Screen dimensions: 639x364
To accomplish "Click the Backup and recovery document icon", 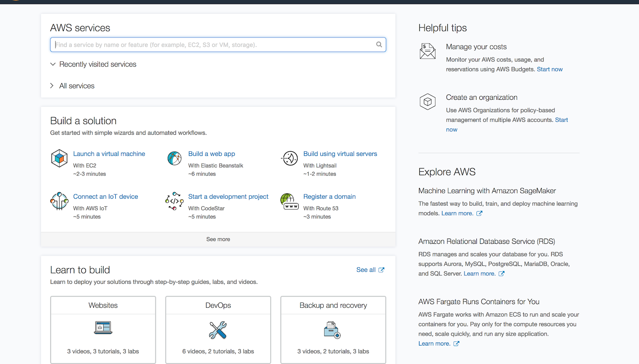I will point(332,330).
